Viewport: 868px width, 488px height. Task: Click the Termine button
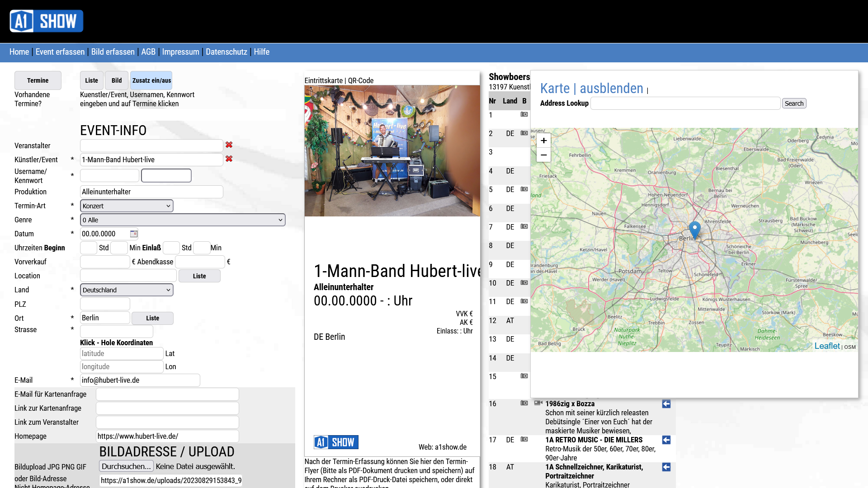[38, 80]
